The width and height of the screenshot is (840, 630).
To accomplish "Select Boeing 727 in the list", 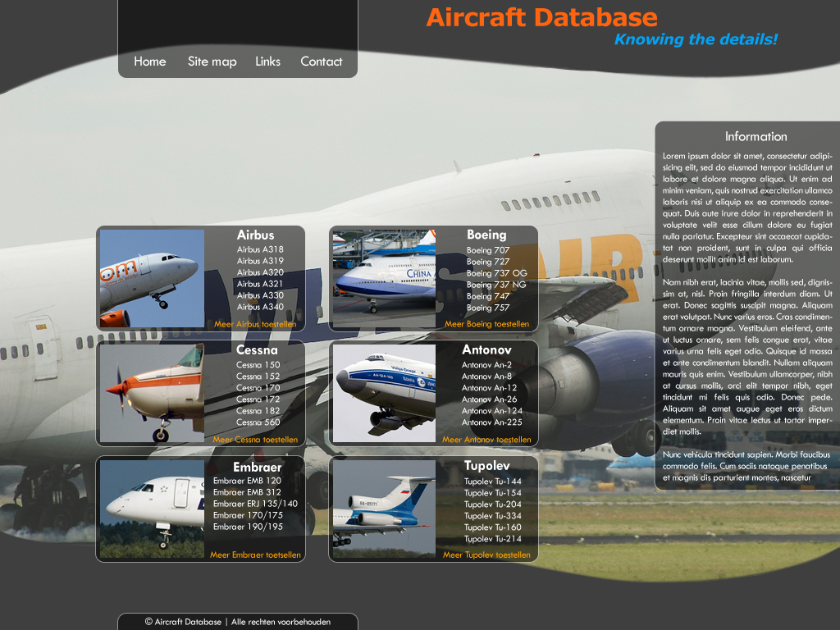I will (x=487, y=262).
